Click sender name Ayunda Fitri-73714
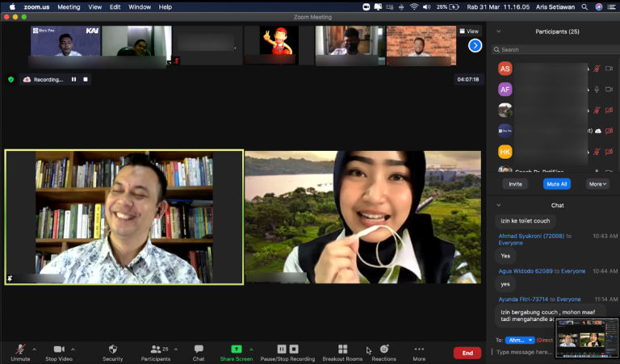The height and width of the screenshot is (364, 620). (523, 299)
